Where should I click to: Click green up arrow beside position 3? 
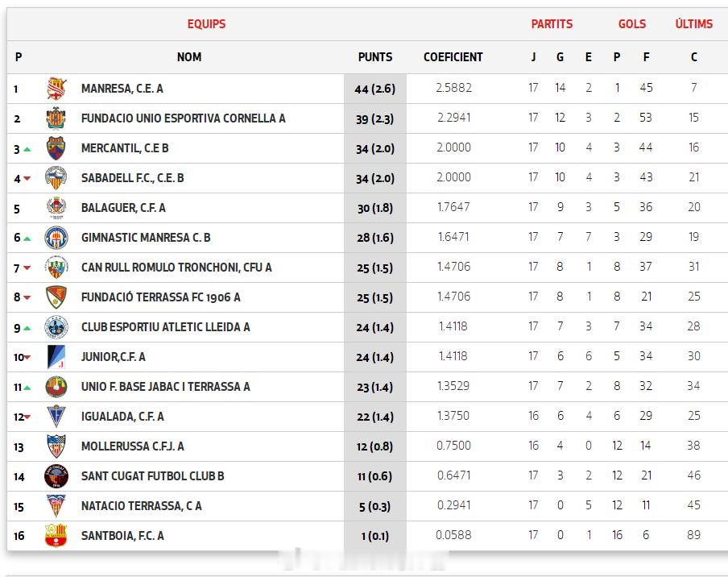tap(27, 150)
